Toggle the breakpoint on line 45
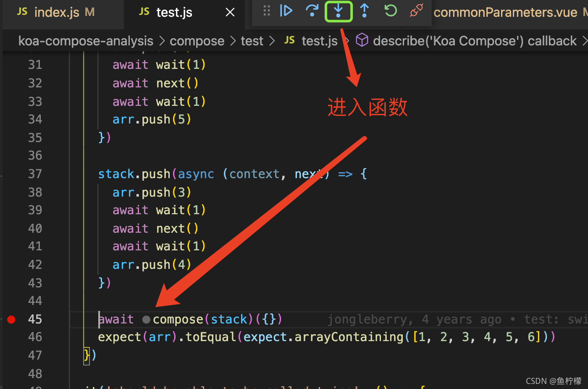 [x=11, y=320]
